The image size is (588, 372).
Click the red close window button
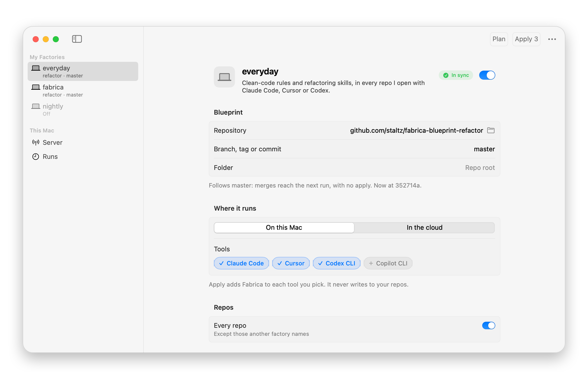pos(36,39)
